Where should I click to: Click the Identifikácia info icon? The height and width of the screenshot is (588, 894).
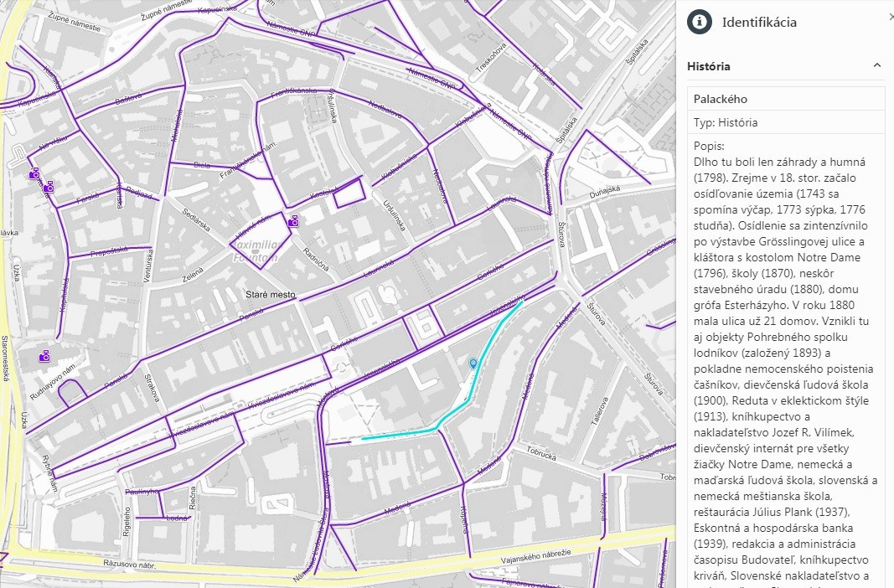[x=700, y=23]
